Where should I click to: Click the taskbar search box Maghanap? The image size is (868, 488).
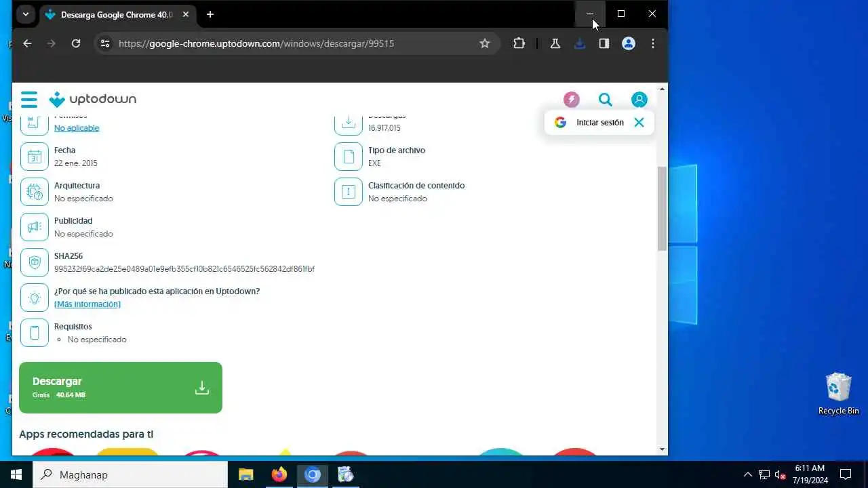pyautogui.click(x=130, y=474)
